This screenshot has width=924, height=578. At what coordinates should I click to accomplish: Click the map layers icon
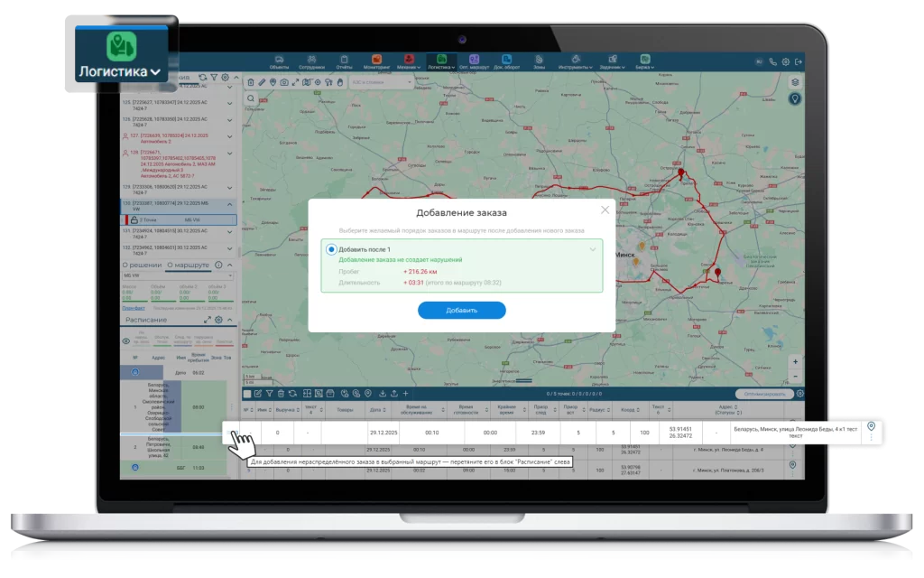coord(795,81)
